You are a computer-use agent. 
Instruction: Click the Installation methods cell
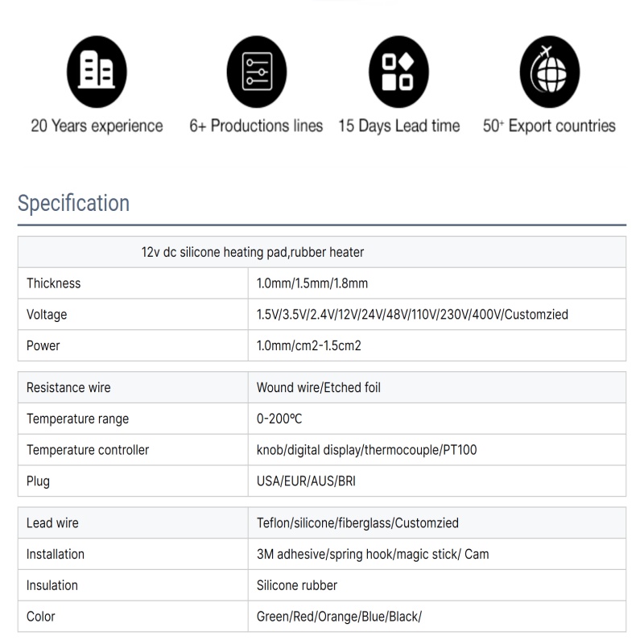372,555
